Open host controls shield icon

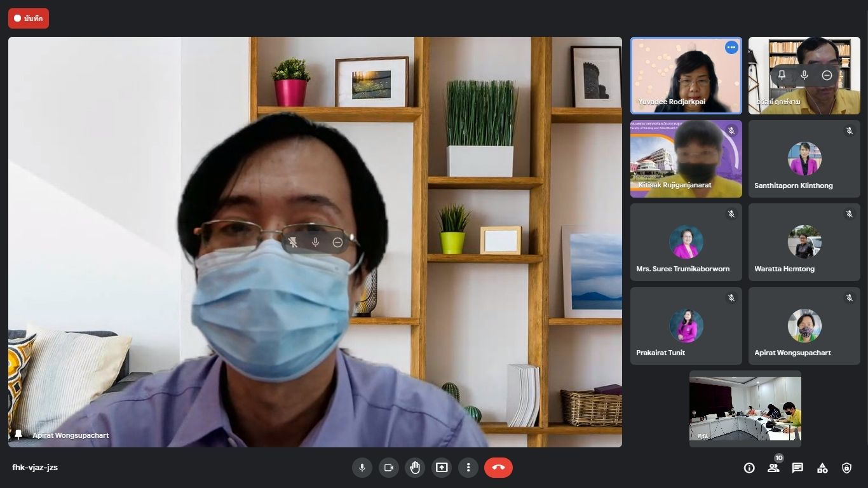(846, 468)
